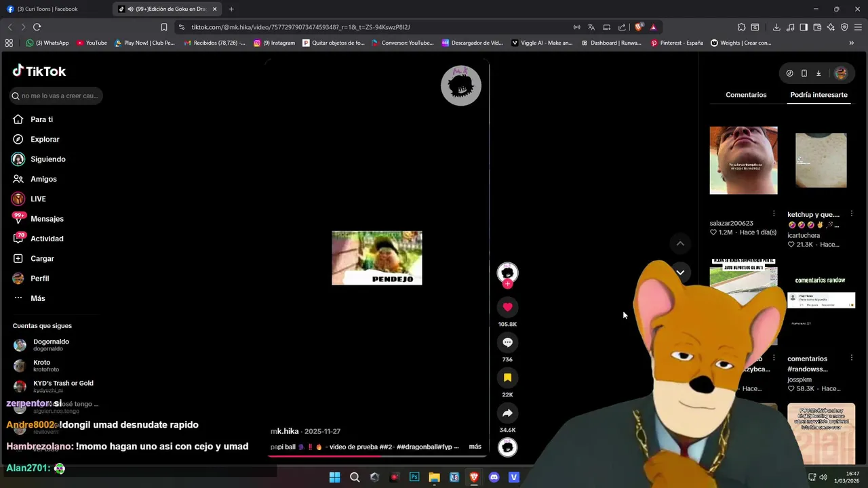Open the browser hamburger menu

858,27
